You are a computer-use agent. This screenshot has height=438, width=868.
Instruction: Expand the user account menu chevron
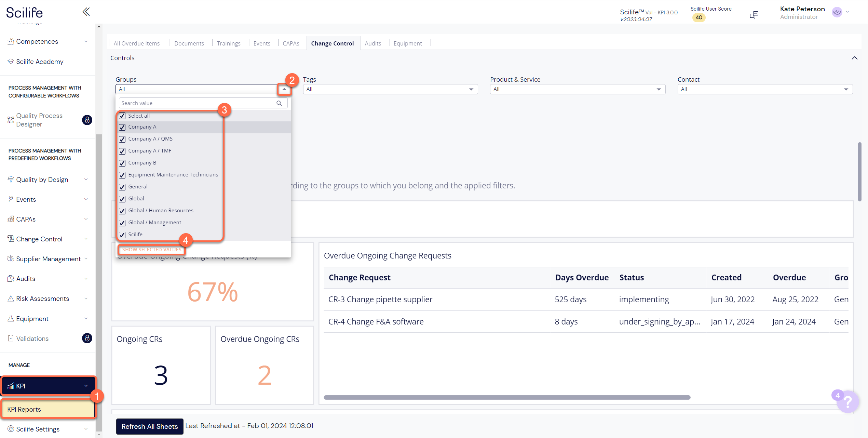pyautogui.click(x=847, y=12)
